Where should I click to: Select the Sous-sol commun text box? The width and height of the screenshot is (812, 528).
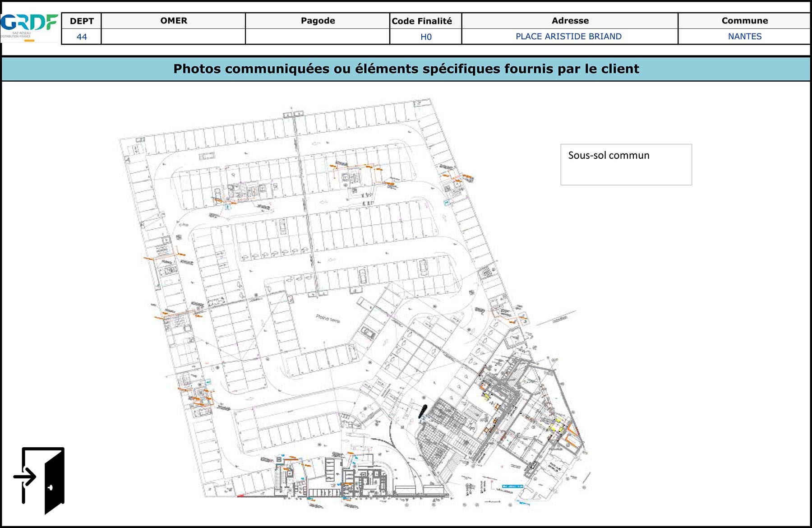[x=626, y=164]
